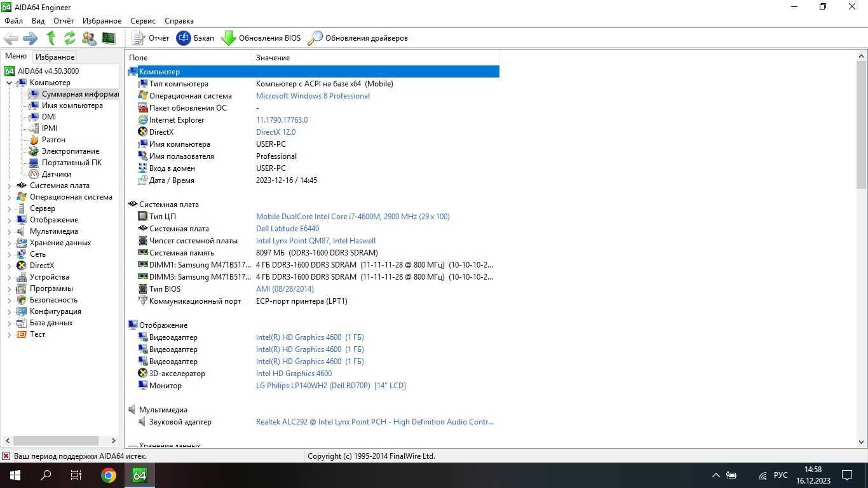The image size is (868, 488).
Task: Click the taskbar search icon
Action: [46, 475]
